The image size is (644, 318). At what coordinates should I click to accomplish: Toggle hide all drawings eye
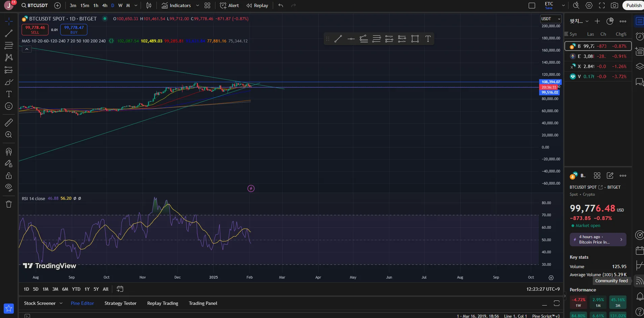9,187
